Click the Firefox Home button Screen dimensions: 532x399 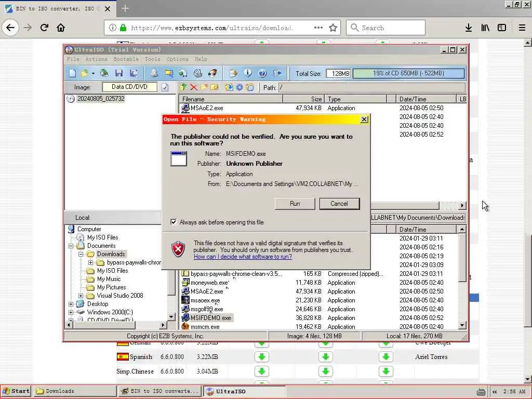coord(61,28)
